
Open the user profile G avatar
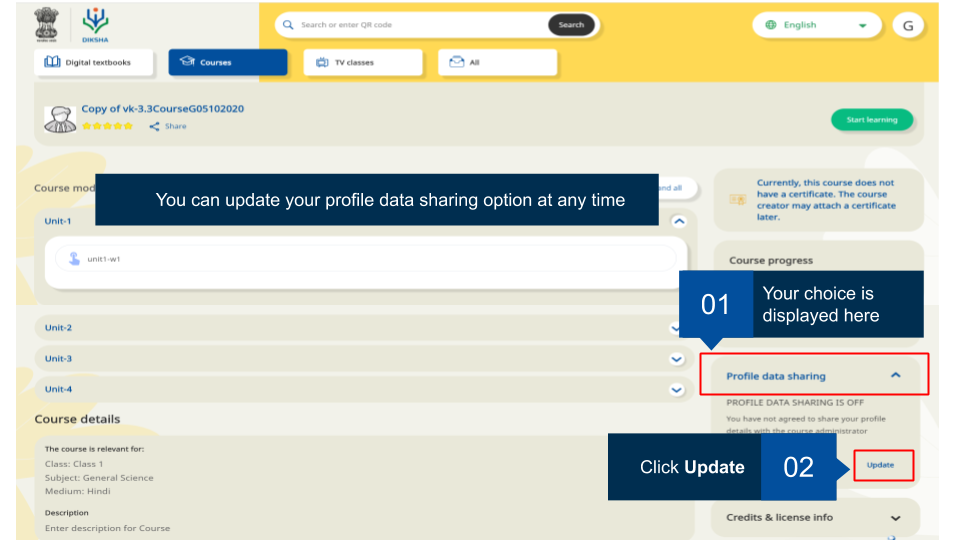pos(908,26)
